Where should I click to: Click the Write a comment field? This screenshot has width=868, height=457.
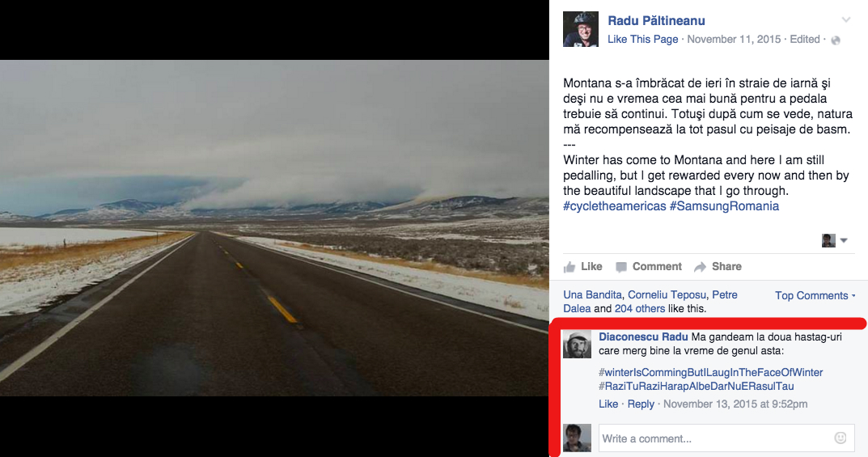(x=715, y=438)
